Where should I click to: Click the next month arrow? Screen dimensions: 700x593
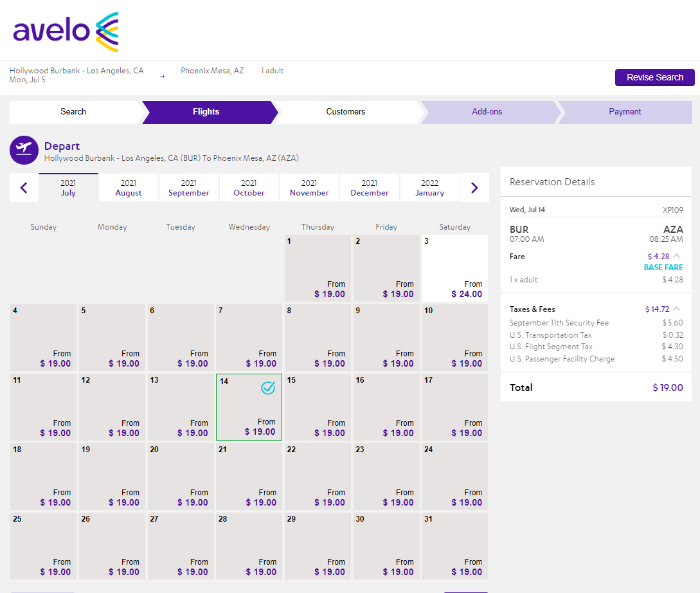(x=474, y=188)
